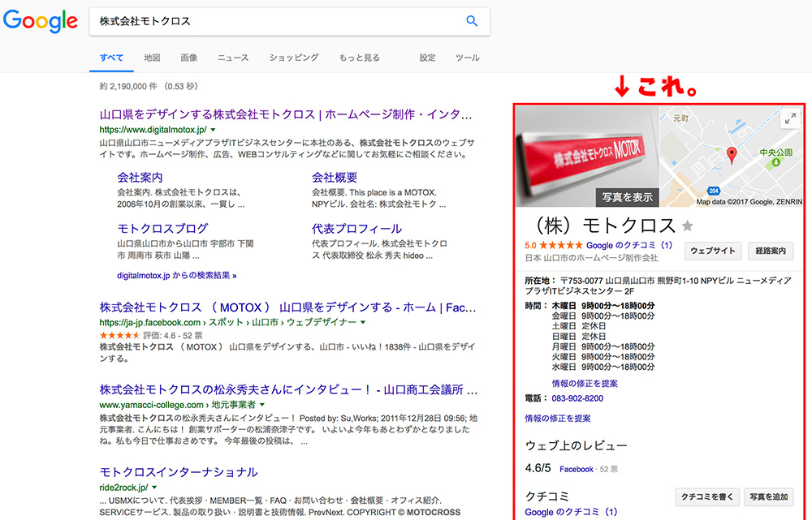Viewport: 812px width, 520px height.
Task: Click the search text field
Action: (279, 21)
